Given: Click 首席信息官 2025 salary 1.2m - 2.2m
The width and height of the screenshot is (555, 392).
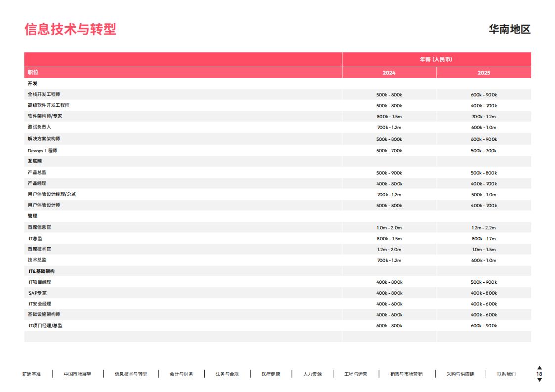Looking at the screenshot, I should [484, 228].
